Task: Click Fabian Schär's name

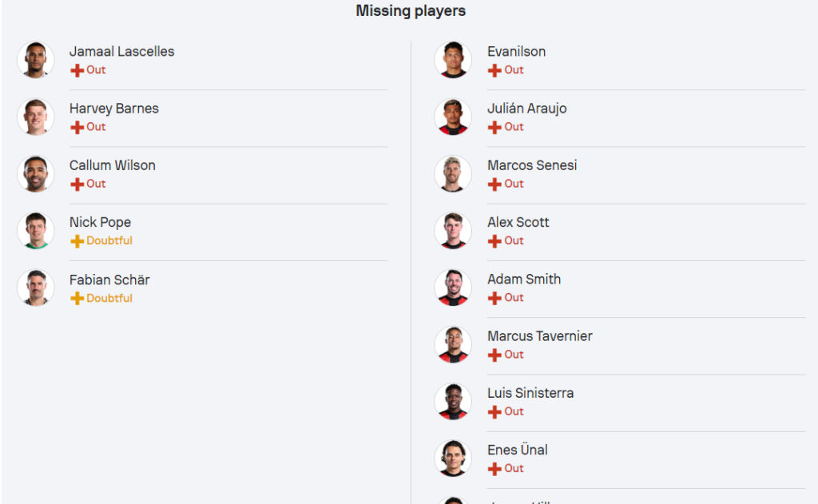Action: point(109,280)
